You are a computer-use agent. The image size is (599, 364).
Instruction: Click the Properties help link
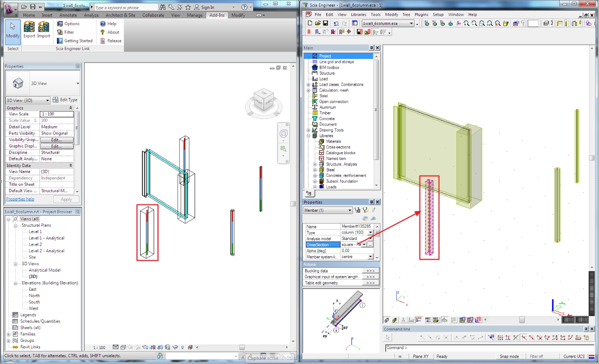tap(20, 199)
